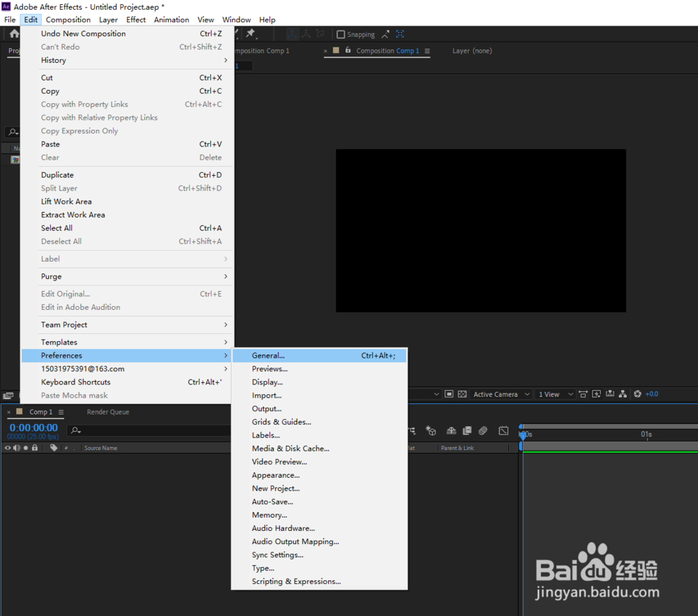This screenshot has height=616, width=698.
Task: Toggle the Motion Blur icon in timeline
Action: point(483,430)
